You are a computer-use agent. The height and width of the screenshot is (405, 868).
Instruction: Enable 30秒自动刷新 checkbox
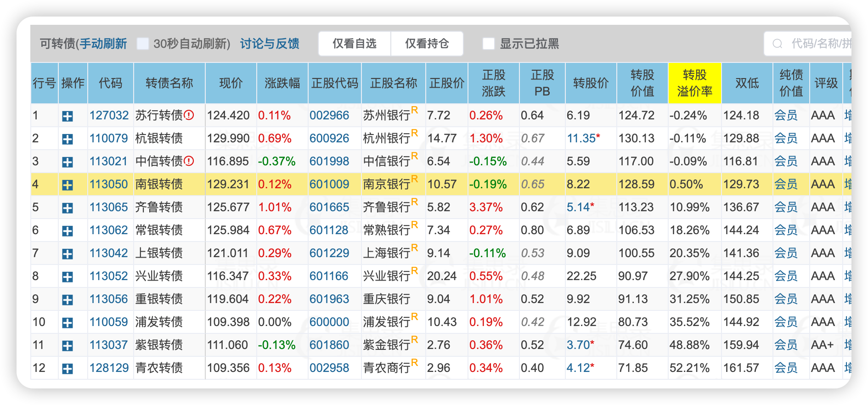click(143, 44)
